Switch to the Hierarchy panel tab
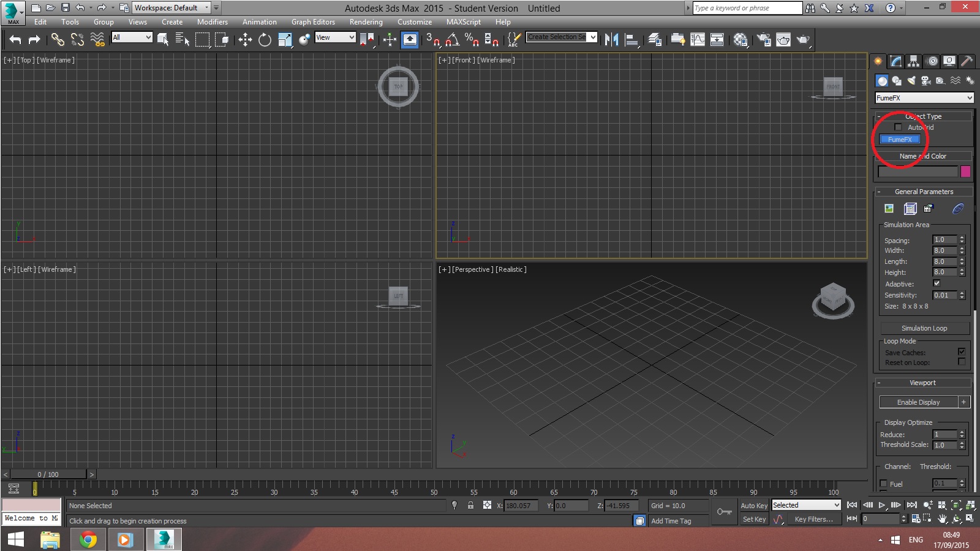Image resolution: width=980 pixels, height=551 pixels. point(913,61)
